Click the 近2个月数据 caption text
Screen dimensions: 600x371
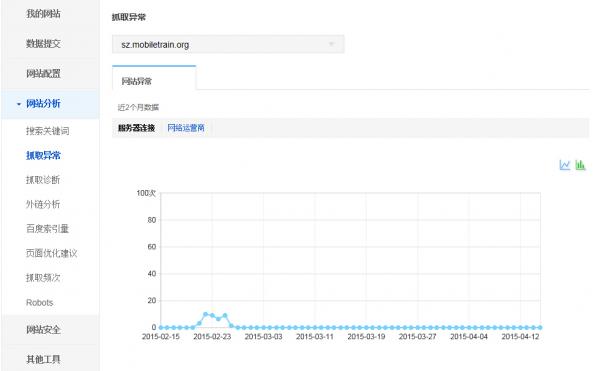pos(138,107)
